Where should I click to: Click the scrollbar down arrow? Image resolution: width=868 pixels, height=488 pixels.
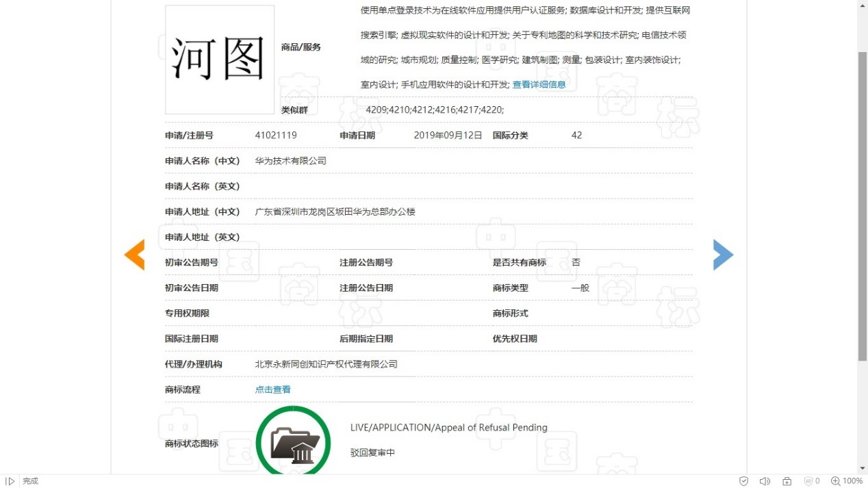[x=863, y=469]
